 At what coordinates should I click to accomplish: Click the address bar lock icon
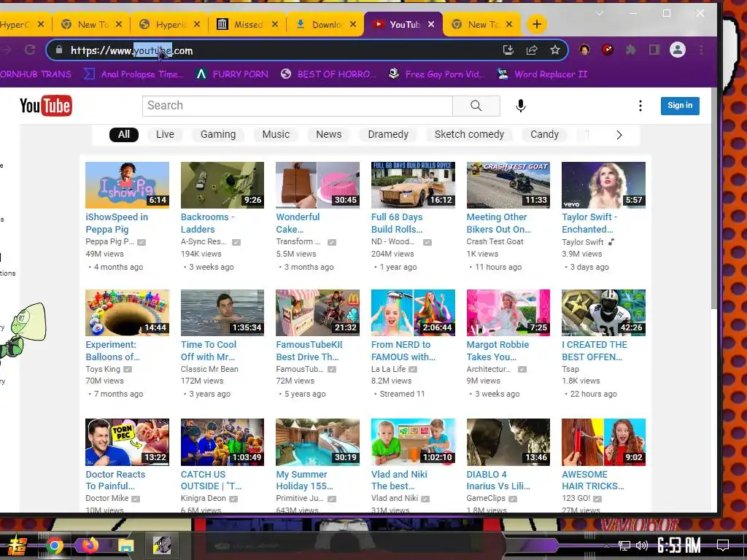pos(58,50)
